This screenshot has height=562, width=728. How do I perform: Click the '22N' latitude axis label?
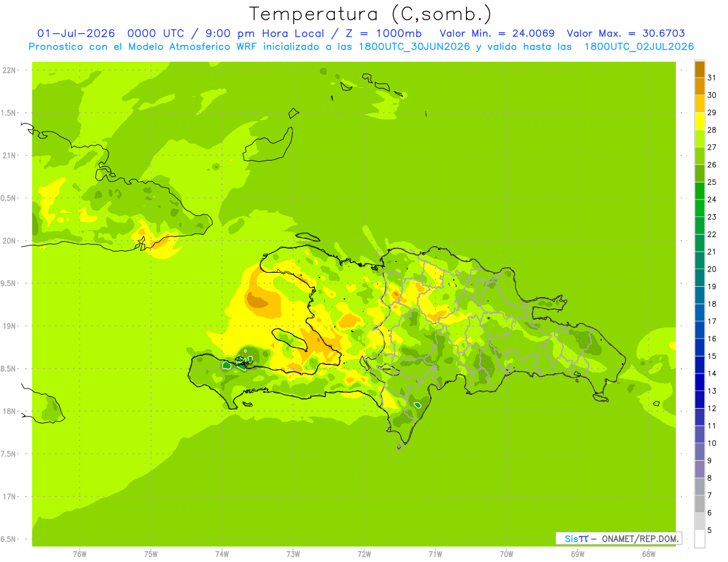tap(10, 70)
